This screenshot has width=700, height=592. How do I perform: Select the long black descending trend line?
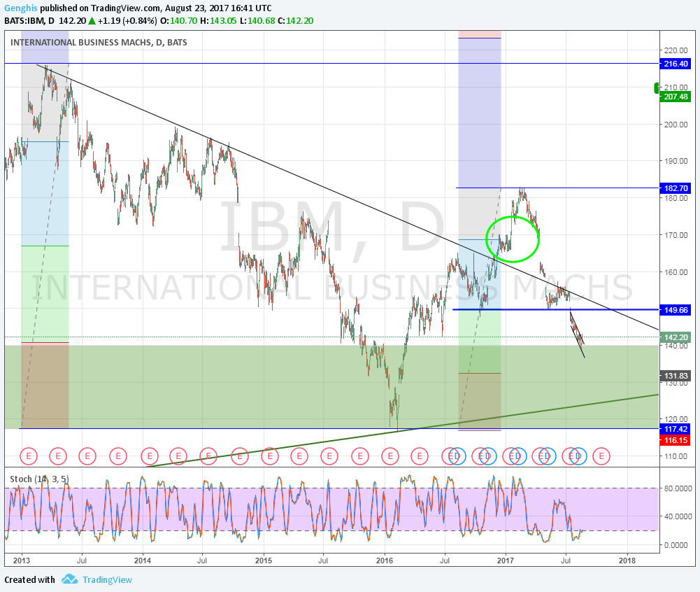pos(348,197)
